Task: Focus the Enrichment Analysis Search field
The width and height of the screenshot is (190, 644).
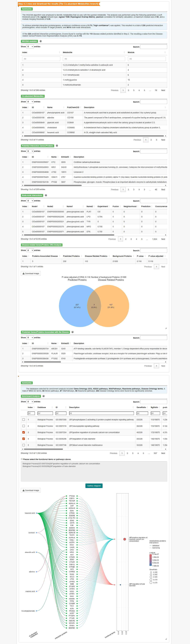Action: pos(154,402)
